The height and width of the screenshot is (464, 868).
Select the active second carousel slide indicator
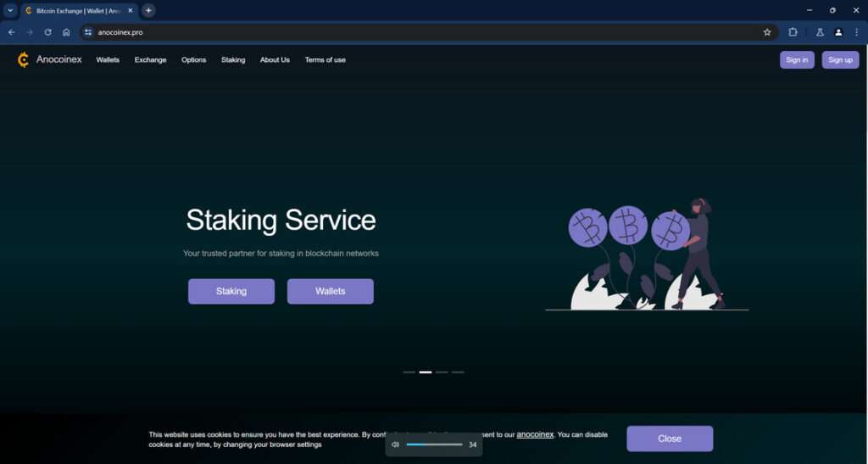[426, 372]
